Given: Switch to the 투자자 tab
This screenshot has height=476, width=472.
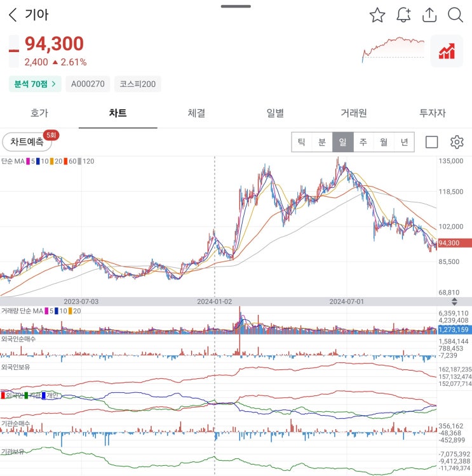Looking at the screenshot, I should (x=433, y=113).
